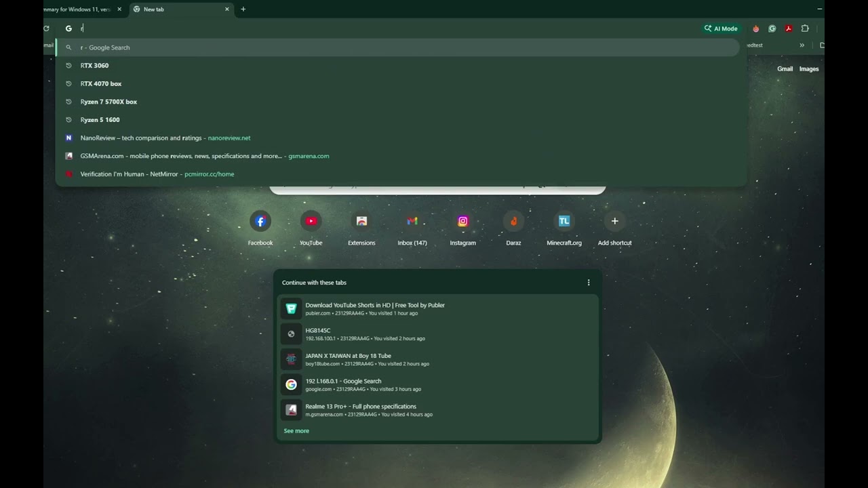Focus the address bar text field
Image resolution: width=868 pixels, height=488 pixels.
(x=387, y=28)
